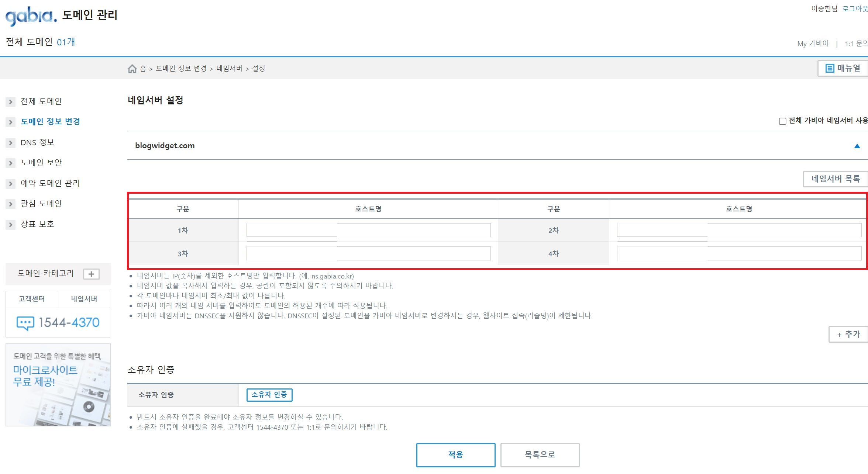Click the home icon in breadcrumb
Screen dimensions: 868x474
[x=132, y=69]
